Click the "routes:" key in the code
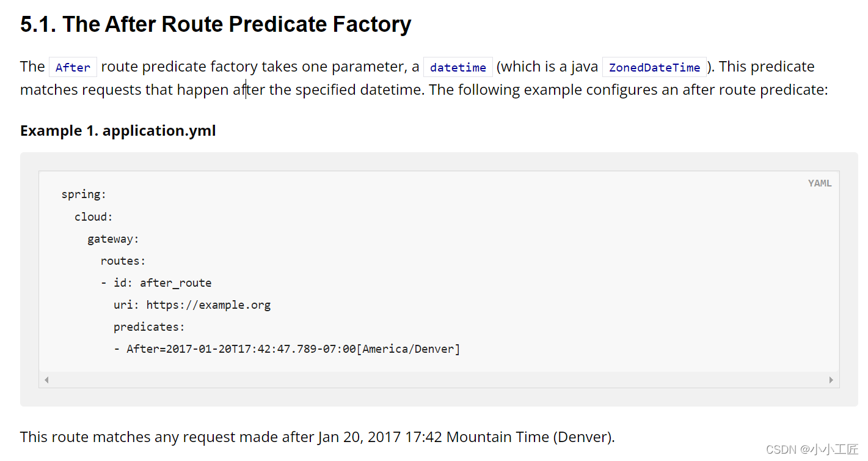 [123, 261]
